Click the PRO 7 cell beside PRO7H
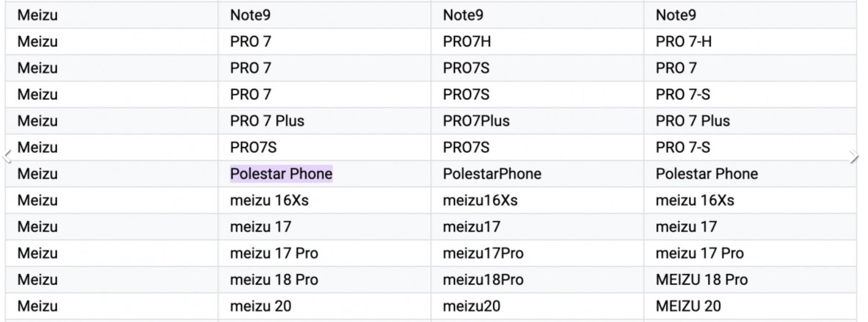 (x=250, y=42)
